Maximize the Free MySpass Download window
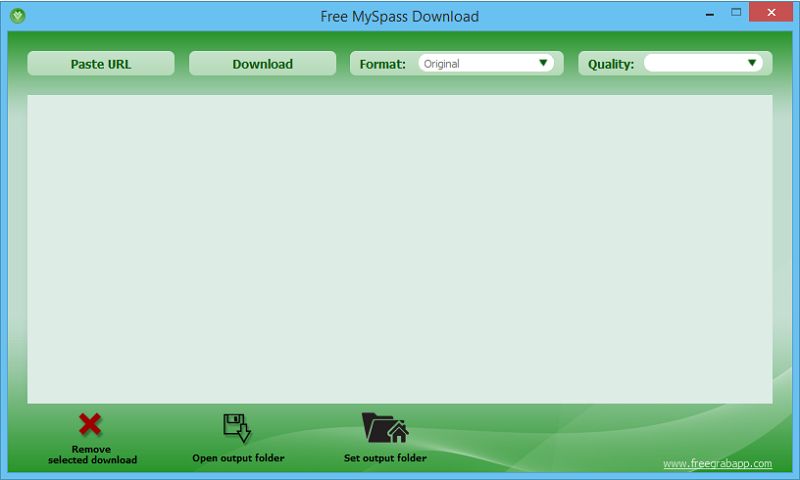The width and height of the screenshot is (800, 480). click(736, 12)
